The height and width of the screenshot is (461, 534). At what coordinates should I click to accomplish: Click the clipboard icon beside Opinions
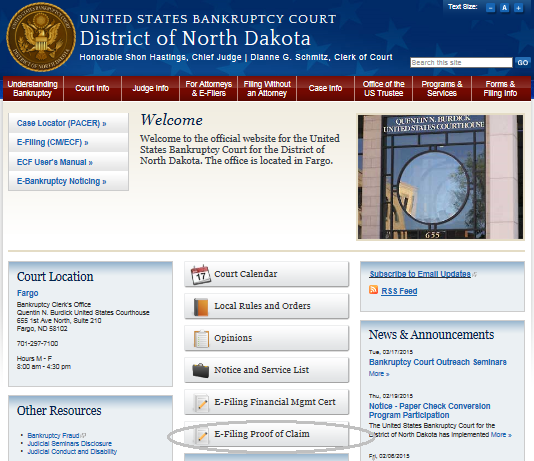click(x=201, y=339)
